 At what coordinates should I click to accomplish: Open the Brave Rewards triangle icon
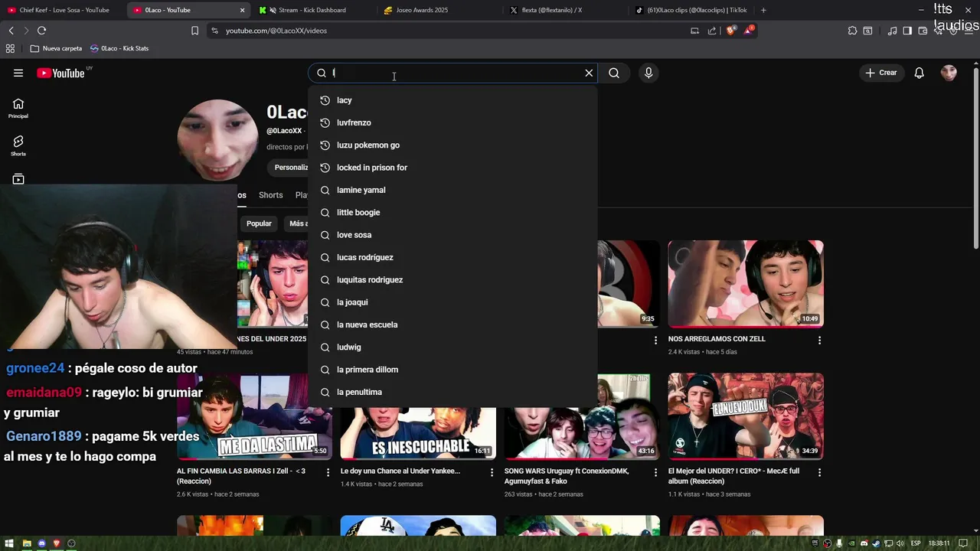(x=748, y=31)
